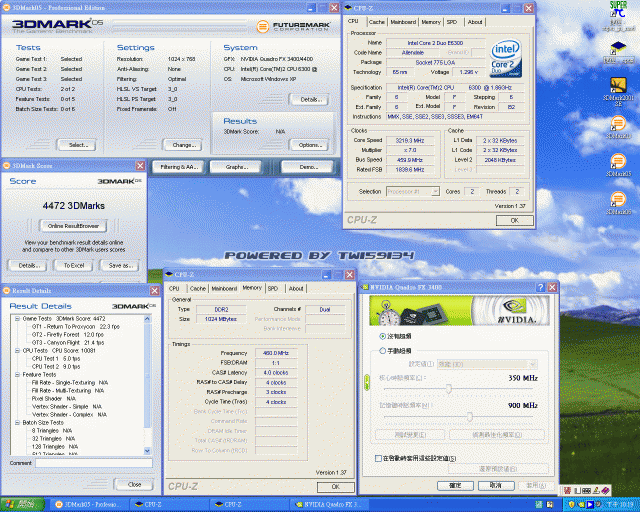Screen dimensions: 640x512
Task: Collapse the Game Tests tree node
Action: (18, 318)
